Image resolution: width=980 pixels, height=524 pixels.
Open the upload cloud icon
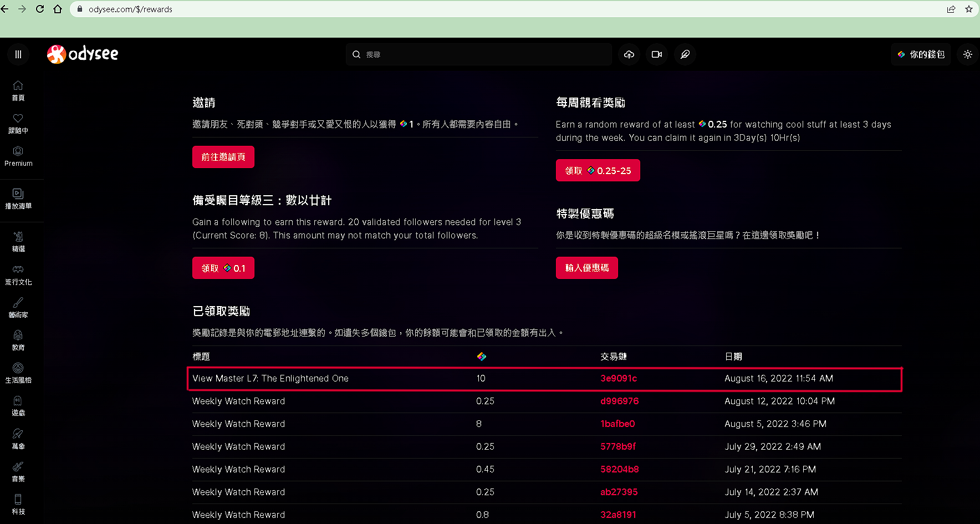(629, 54)
